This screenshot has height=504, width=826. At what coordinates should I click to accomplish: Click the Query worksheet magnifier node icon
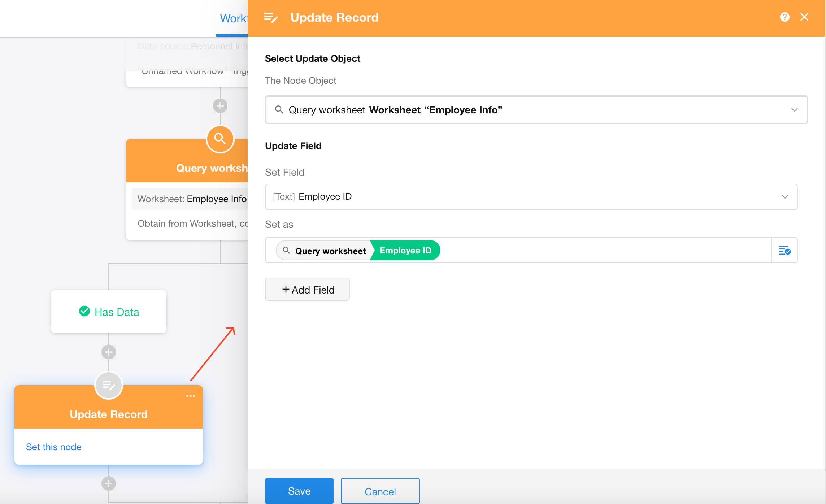click(x=220, y=139)
